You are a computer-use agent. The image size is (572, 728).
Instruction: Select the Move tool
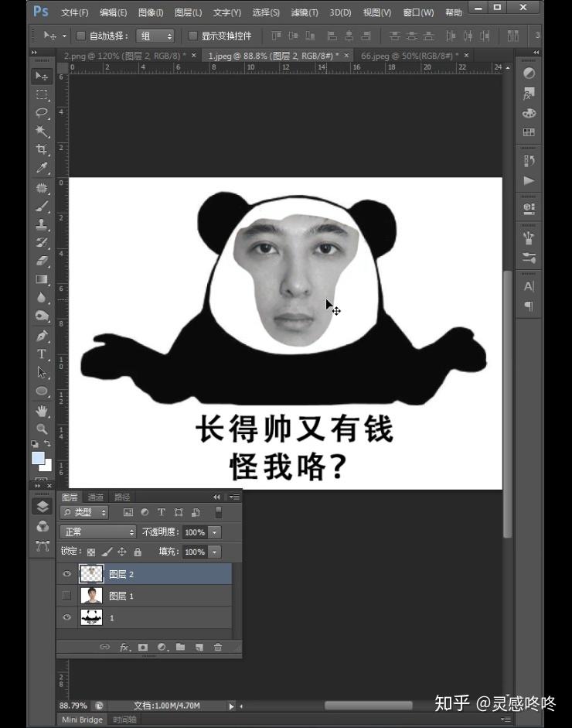42,76
